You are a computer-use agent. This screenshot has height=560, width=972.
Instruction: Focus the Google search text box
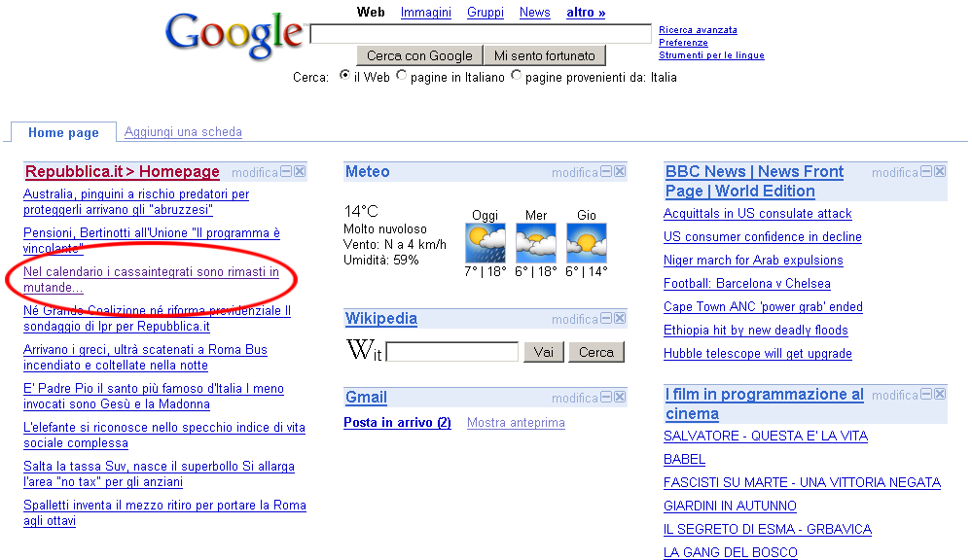[x=481, y=34]
